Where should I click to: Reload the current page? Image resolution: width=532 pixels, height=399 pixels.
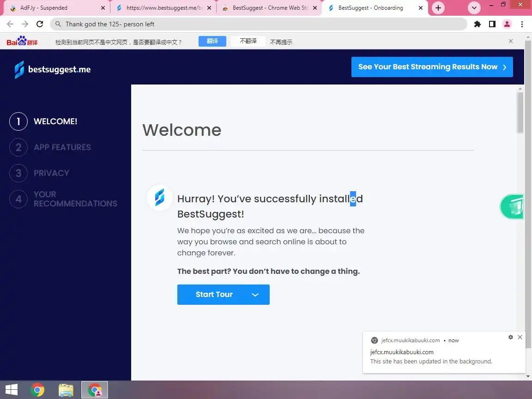tap(40, 24)
